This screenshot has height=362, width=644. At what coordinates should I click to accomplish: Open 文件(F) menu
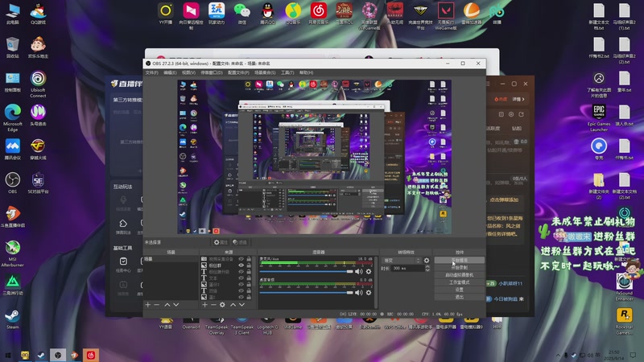click(151, 72)
